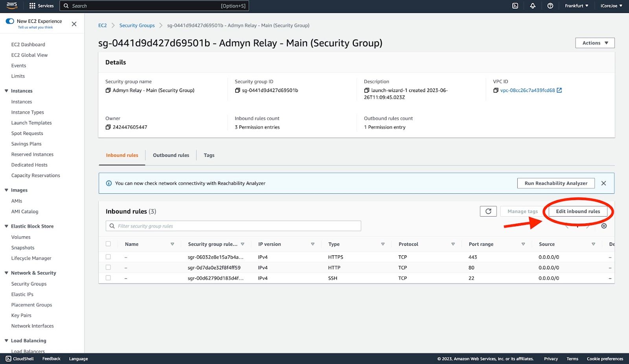The image size is (629, 364).
Task: Open Language selector in footer
Action: coord(78,359)
